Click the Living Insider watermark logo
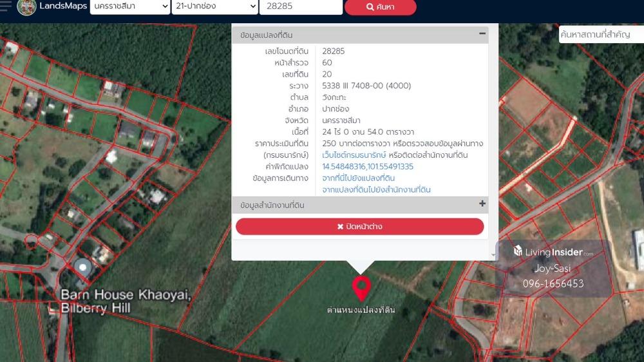644x362 pixels. pyautogui.click(x=553, y=252)
